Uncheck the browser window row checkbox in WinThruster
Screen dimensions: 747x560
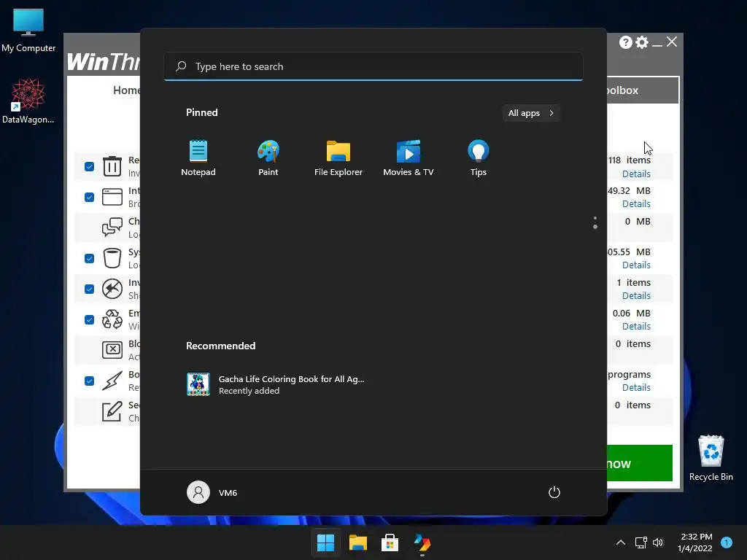point(89,197)
